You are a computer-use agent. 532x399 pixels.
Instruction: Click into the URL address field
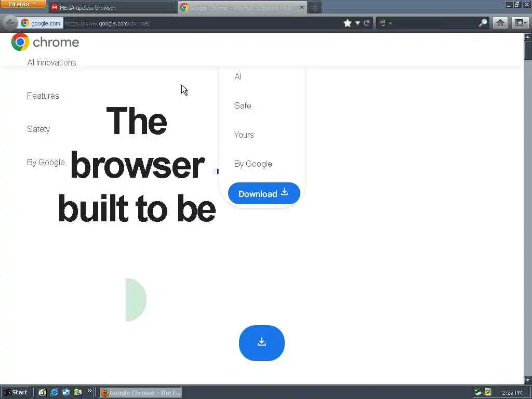202,23
